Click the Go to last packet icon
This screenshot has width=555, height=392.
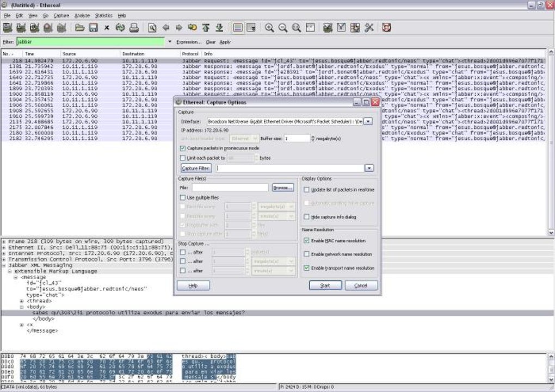tap(219, 28)
